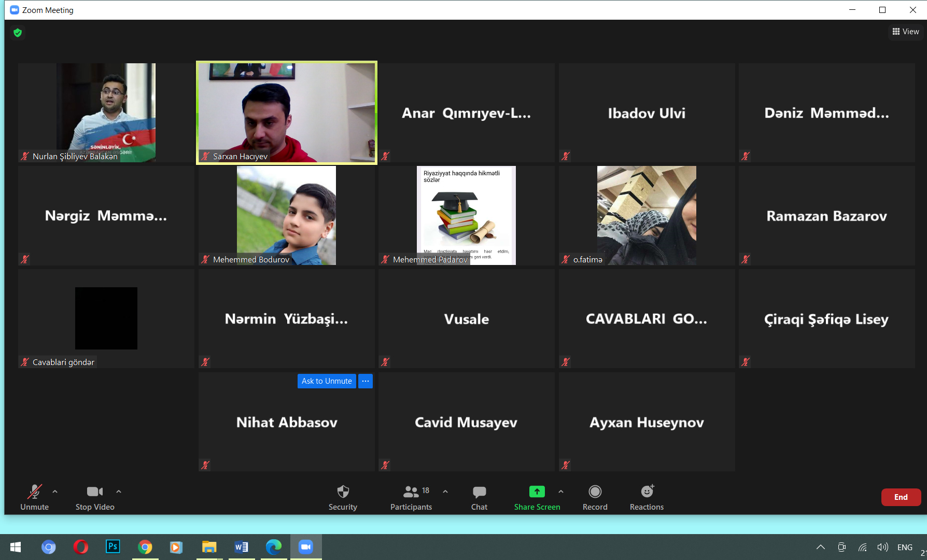Open the Participants panel
The image size is (927, 560).
tap(411, 497)
